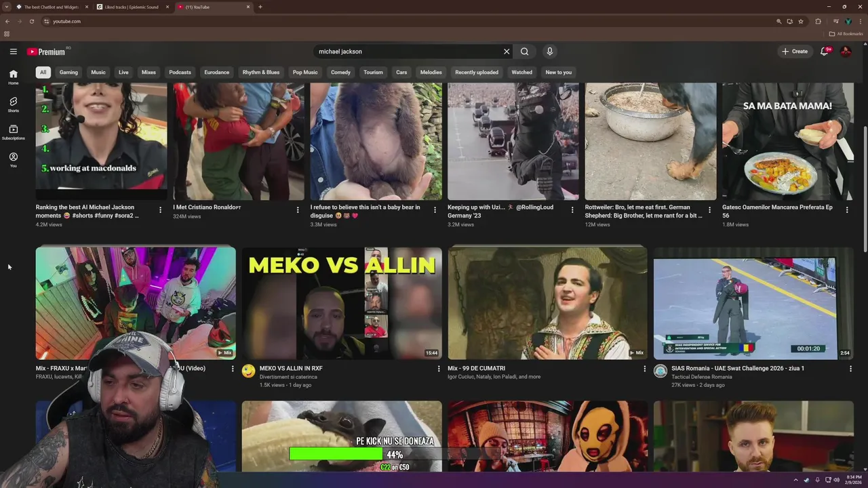Switch to Liked tracks Epidemic Sound tab
Screen dimensions: 868x488
point(132,7)
